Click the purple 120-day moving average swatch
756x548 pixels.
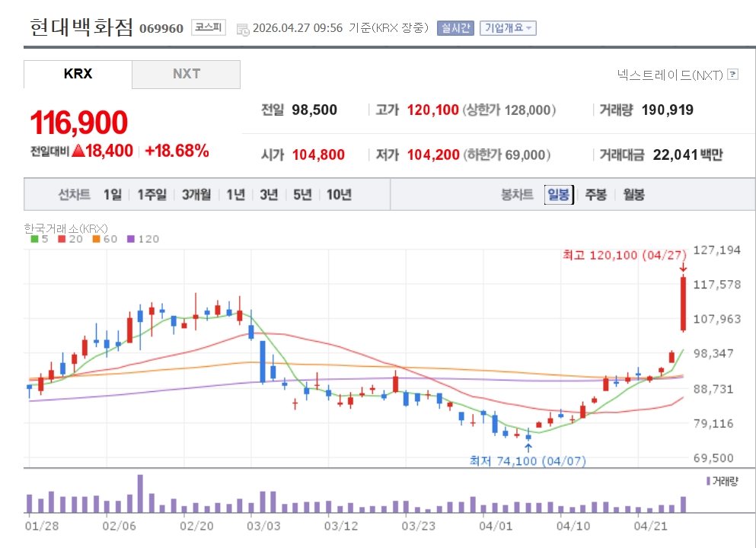coord(131,239)
